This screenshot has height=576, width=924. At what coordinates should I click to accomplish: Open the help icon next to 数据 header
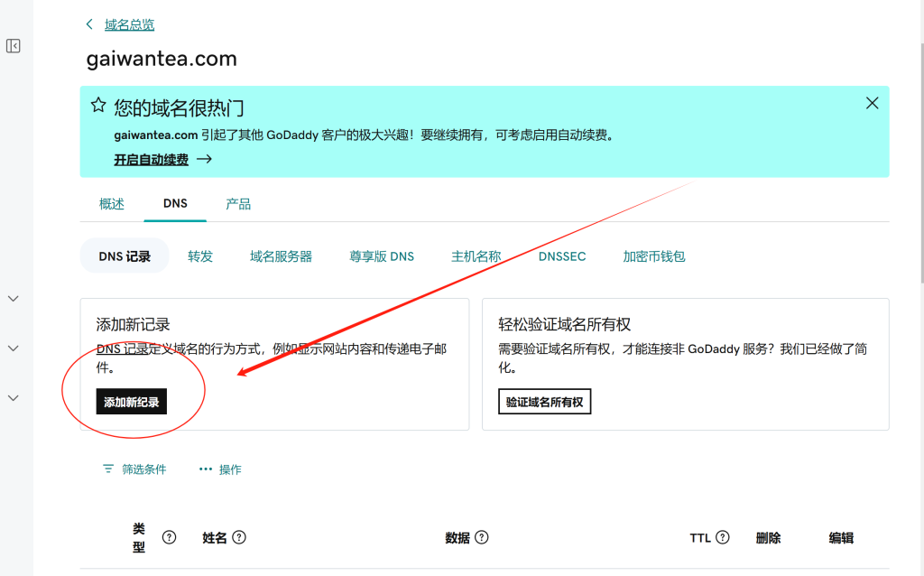pyautogui.click(x=481, y=536)
